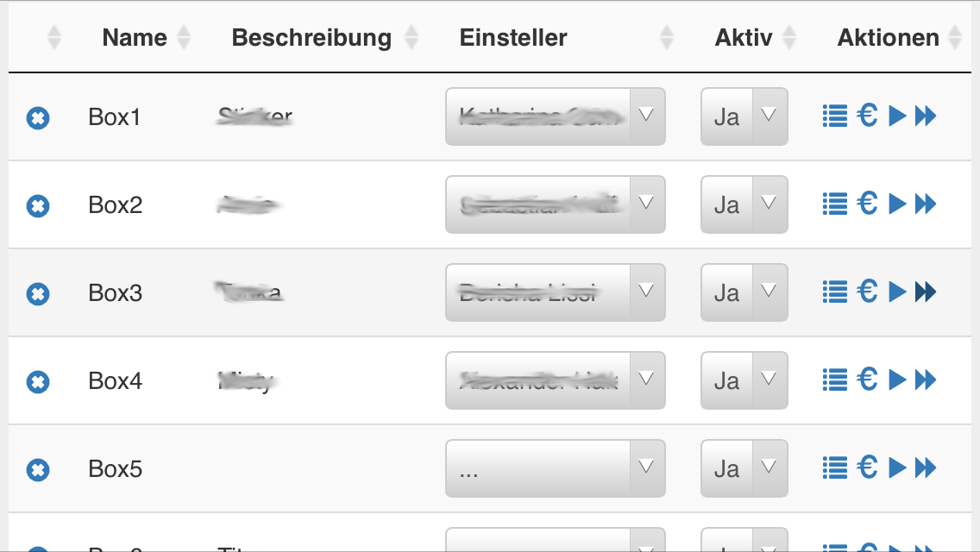Click fast-forward icon in Box2 row
980x552 pixels.
coord(926,204)
